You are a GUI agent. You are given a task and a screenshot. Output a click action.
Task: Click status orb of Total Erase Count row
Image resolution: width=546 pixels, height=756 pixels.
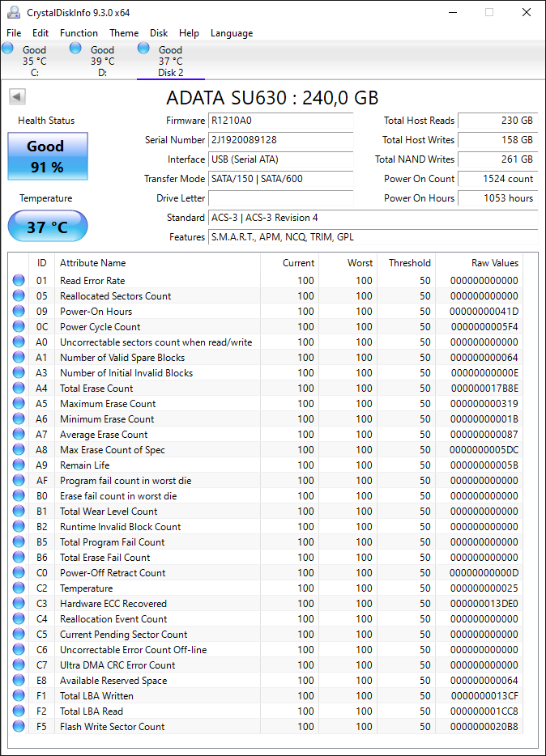(x=19, y=388)
